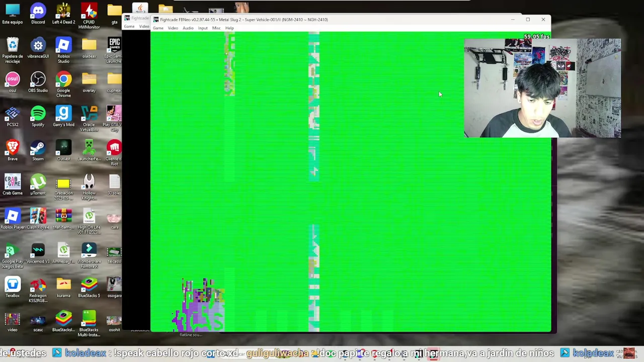Open Garry's Mod shortcut
The width and height of the screenshot is (644, 362).
tap(63, 117)
